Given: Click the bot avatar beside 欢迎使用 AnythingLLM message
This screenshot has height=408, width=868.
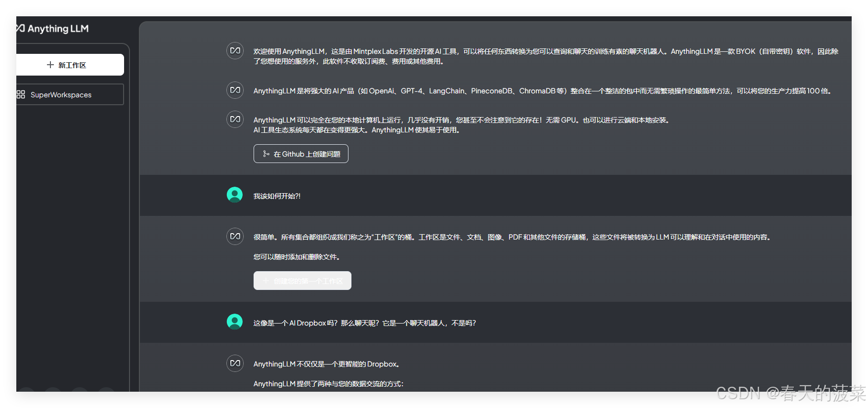Looking at the screenshot, I should [235, 51].
